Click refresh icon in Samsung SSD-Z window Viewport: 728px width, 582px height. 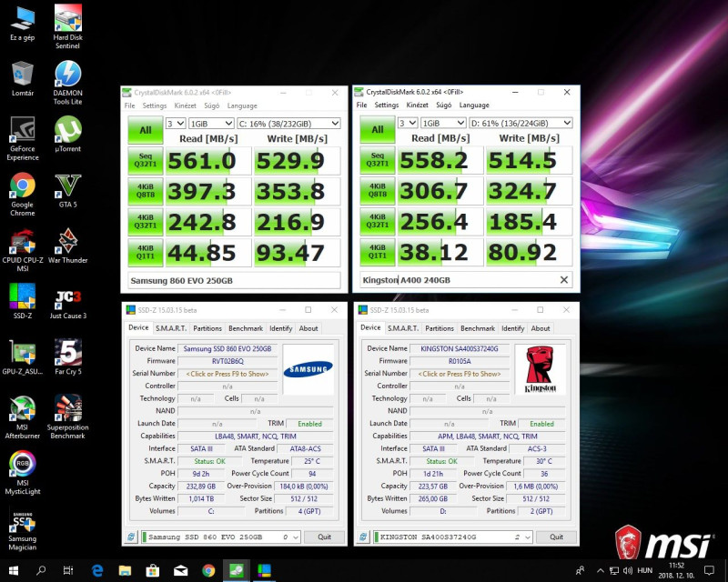click(x=131, y=537)
